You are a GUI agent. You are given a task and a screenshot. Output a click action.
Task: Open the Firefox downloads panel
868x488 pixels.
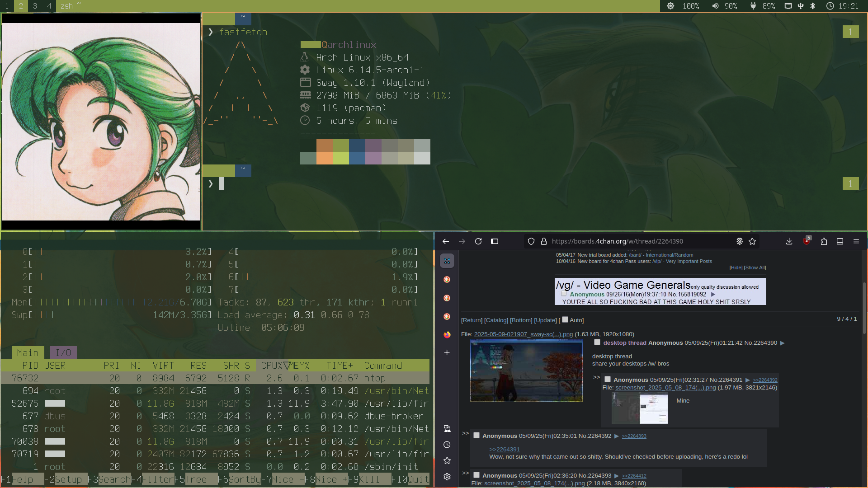tap(789, 241)
